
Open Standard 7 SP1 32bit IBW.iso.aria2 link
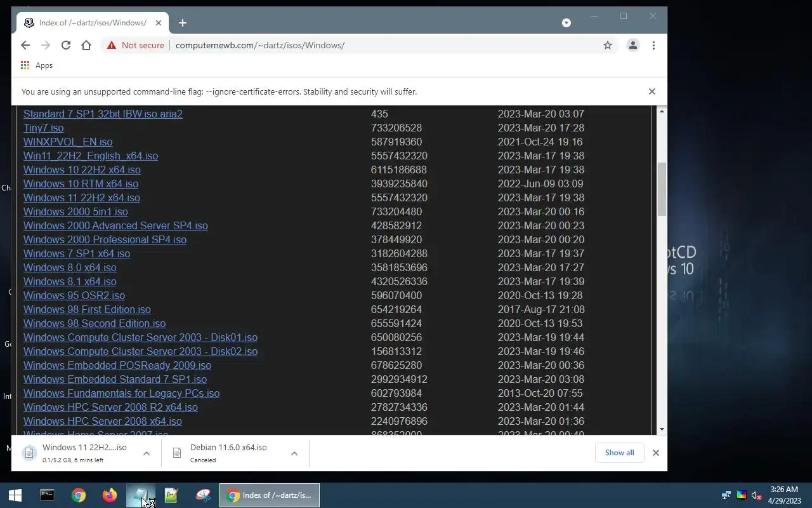coord(103,114)
